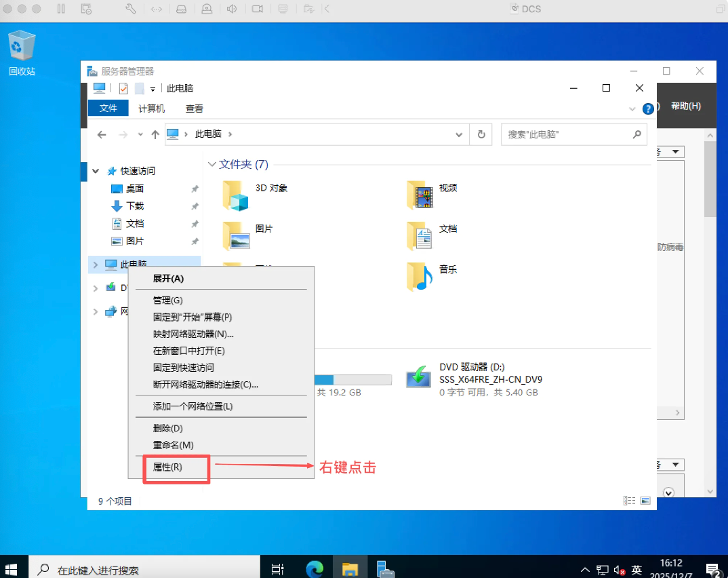Click the refresh button beside address bar

pyautogui.click(x=481, y=134)
